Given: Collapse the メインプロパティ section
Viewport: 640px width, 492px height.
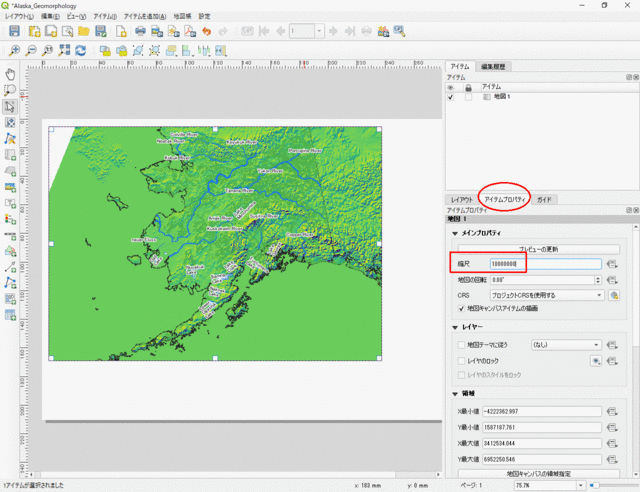Looking at the screenshot, I should [x=455, y=234].
